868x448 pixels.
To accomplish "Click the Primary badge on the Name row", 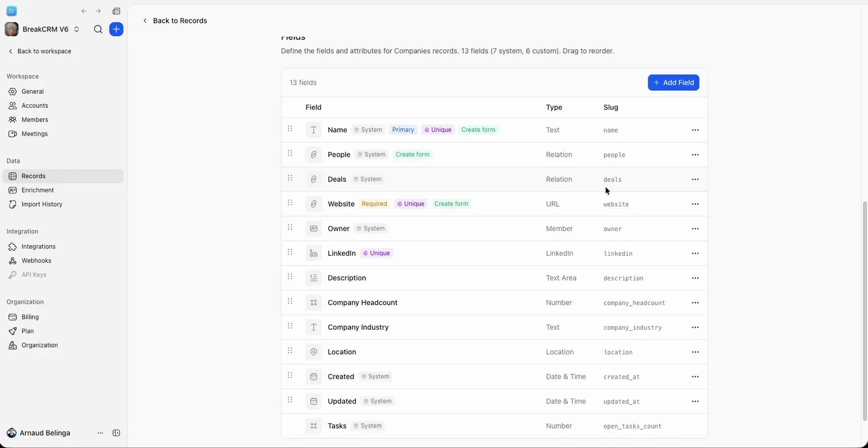I will coord(403,130).
